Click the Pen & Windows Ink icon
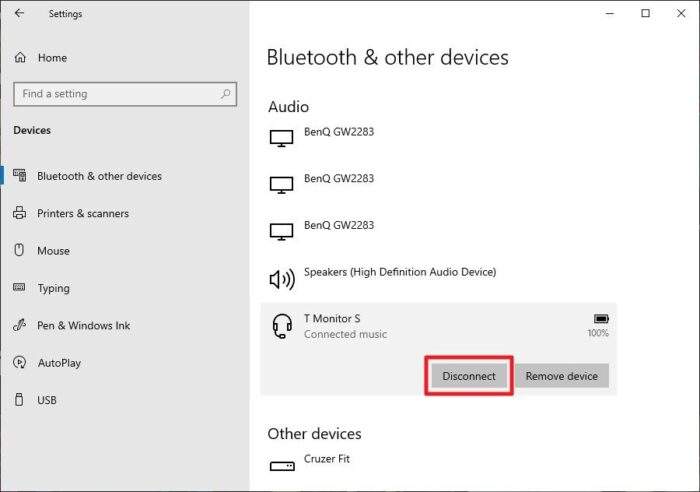 [x=19, y=325]
